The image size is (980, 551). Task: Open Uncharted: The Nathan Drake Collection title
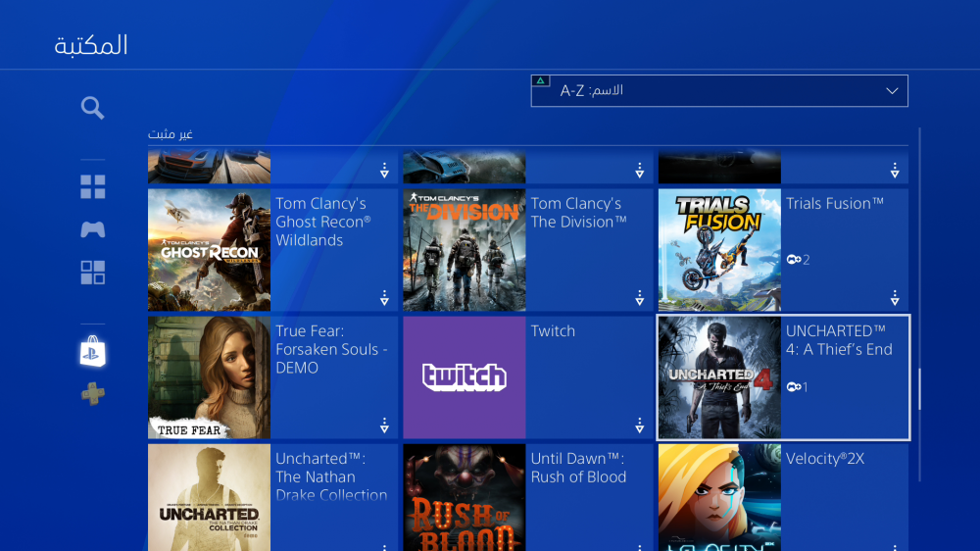tap(331, 476)
